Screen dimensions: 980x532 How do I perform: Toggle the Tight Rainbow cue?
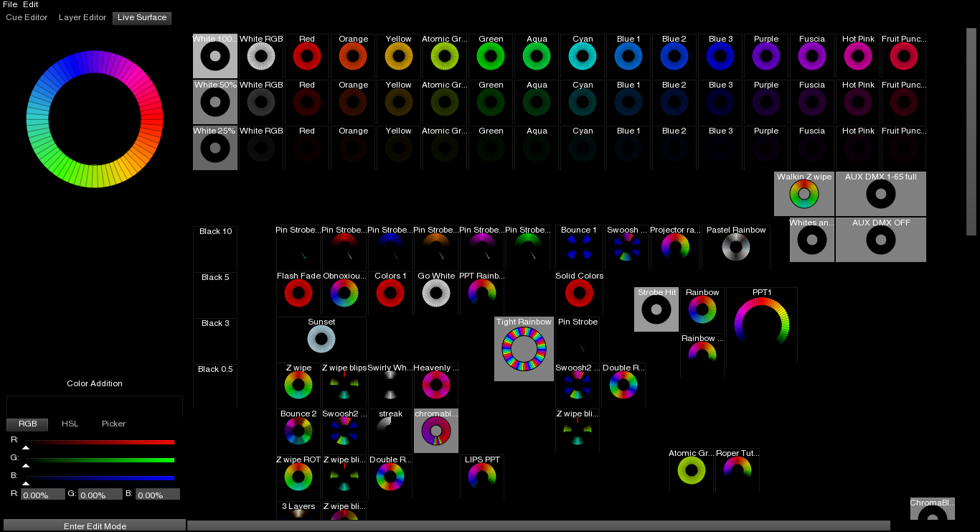524,349
